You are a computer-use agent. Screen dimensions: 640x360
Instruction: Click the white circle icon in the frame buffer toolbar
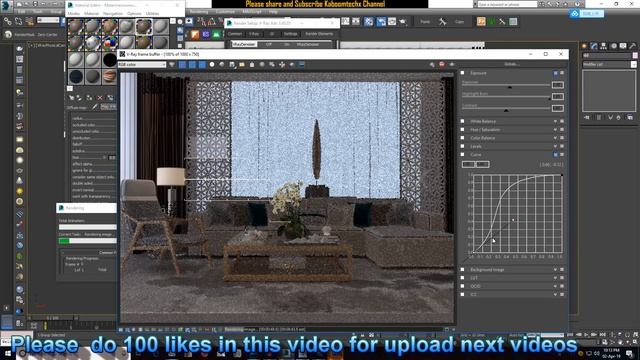pos(212,64)
